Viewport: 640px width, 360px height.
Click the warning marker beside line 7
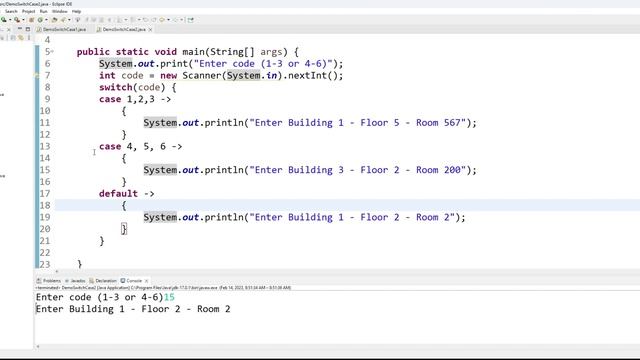[36, 76]
